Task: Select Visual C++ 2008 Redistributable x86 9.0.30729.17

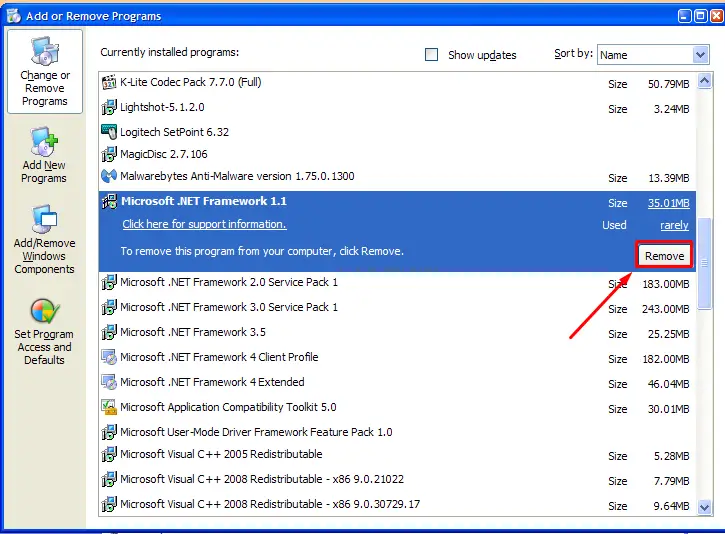Action: pyautogui.click(x=397, y=504)
